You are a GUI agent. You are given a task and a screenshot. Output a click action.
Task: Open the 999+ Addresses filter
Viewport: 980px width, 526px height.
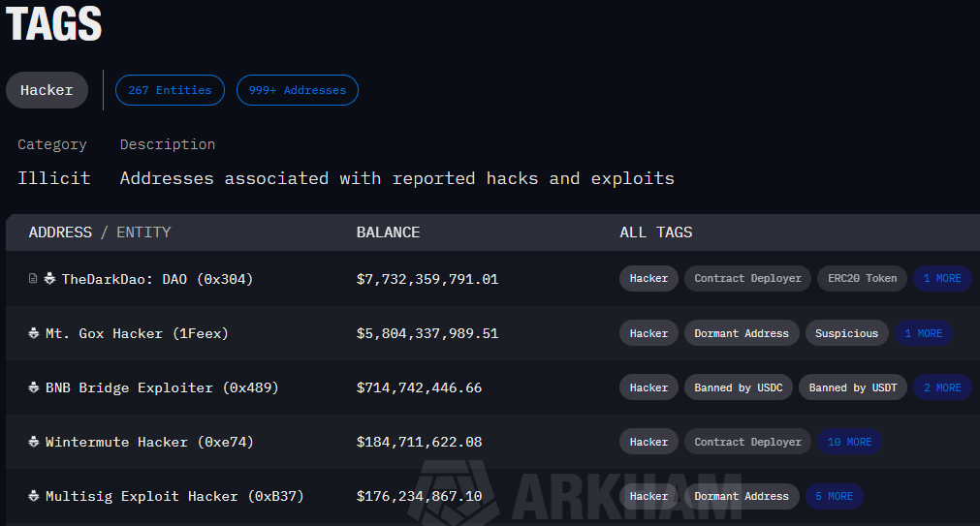(x=298, y=90)
